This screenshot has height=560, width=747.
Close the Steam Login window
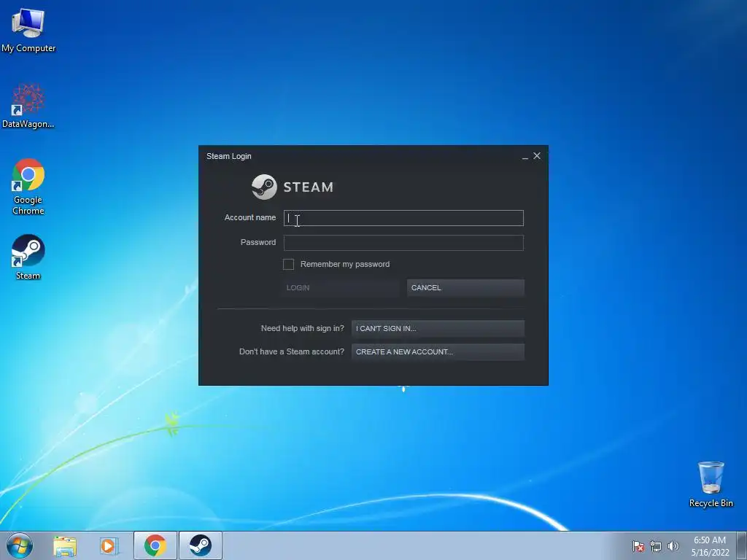(x=537, y=156)
